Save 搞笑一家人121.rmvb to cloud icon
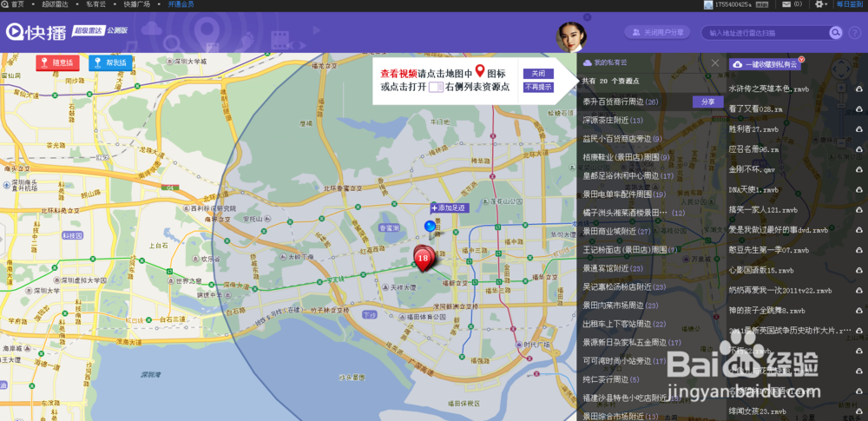Screen dimensions: 868x421 859,210
